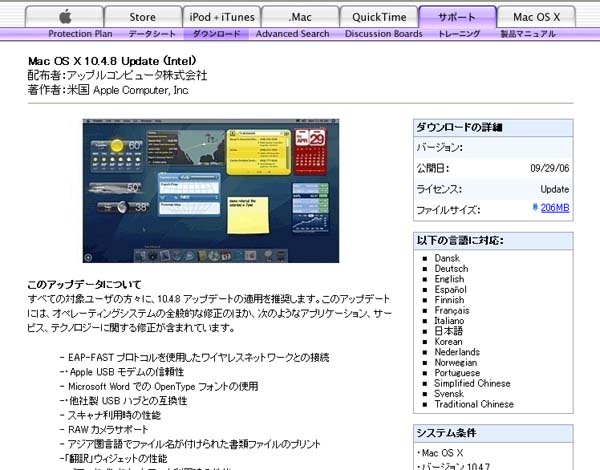This screenshot has height=470, width=600.
Task: Select the サポート tab
Action: (x=457, y=17)
